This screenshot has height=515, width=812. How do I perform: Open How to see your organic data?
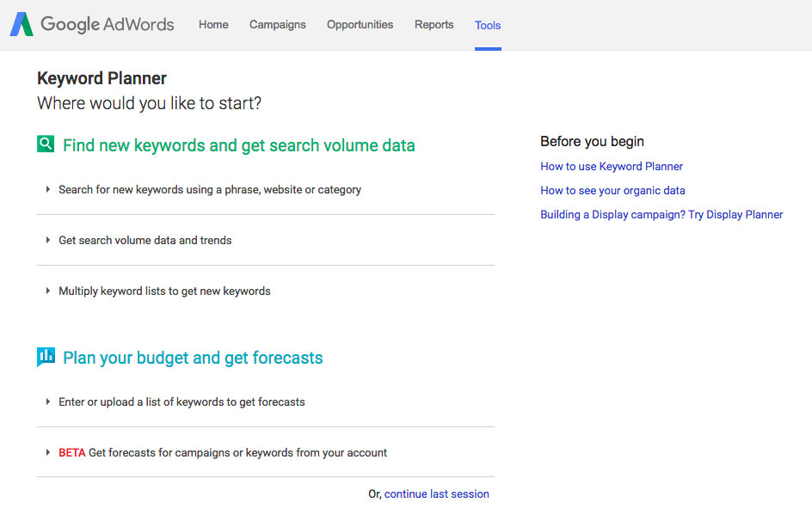click(612, 190)
